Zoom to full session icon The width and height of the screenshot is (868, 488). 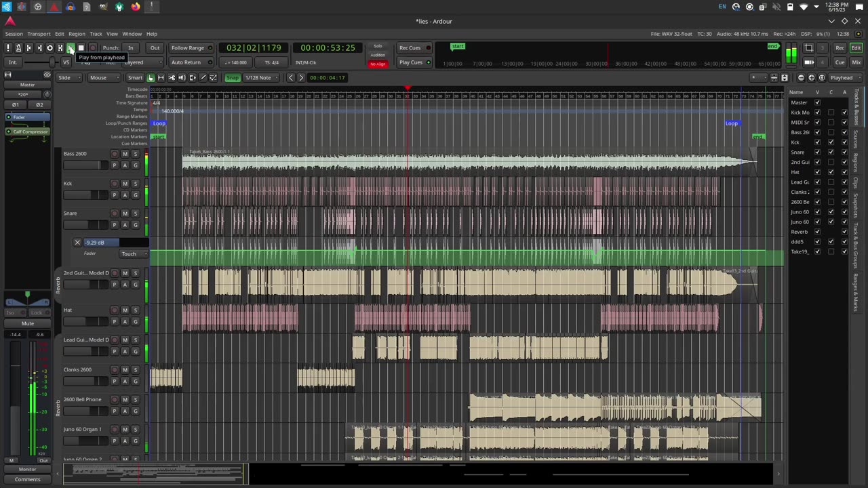coord(822,78)
